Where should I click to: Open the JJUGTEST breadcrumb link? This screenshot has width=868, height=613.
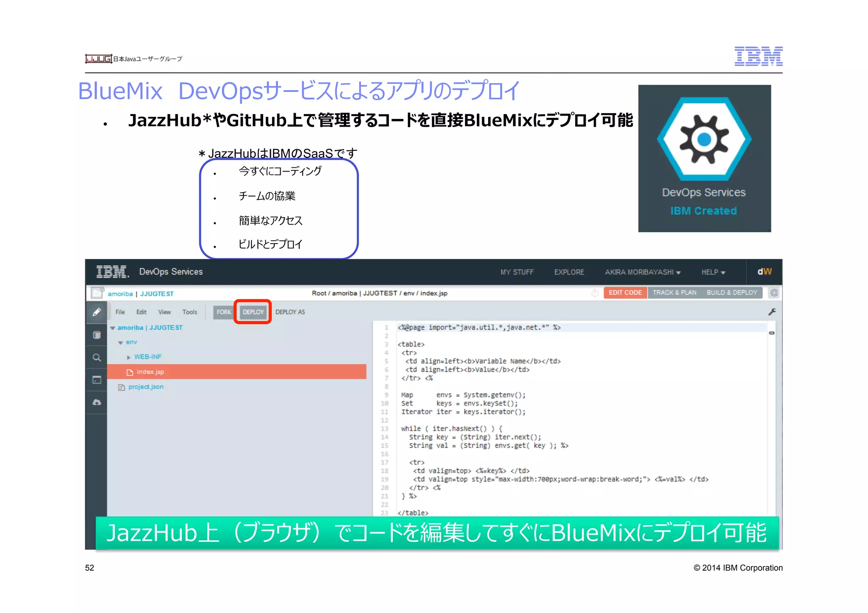tap(157, 294)
